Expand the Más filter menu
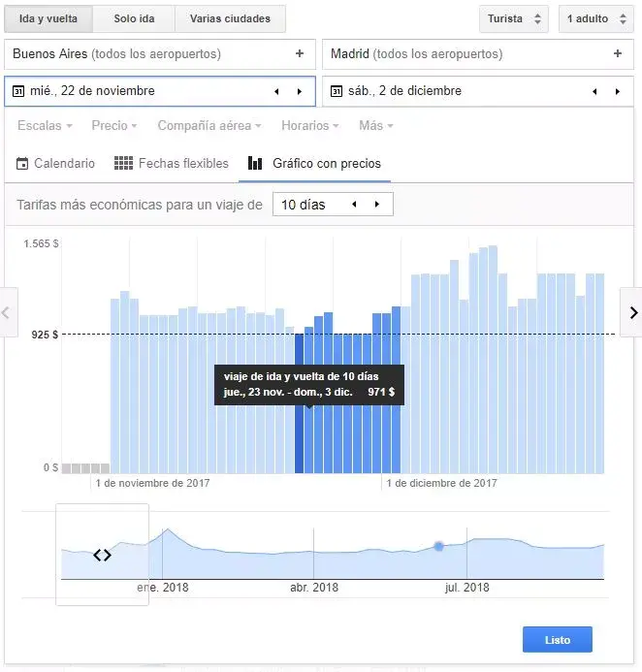The image size is (642, 672). (x=376, y=125)
